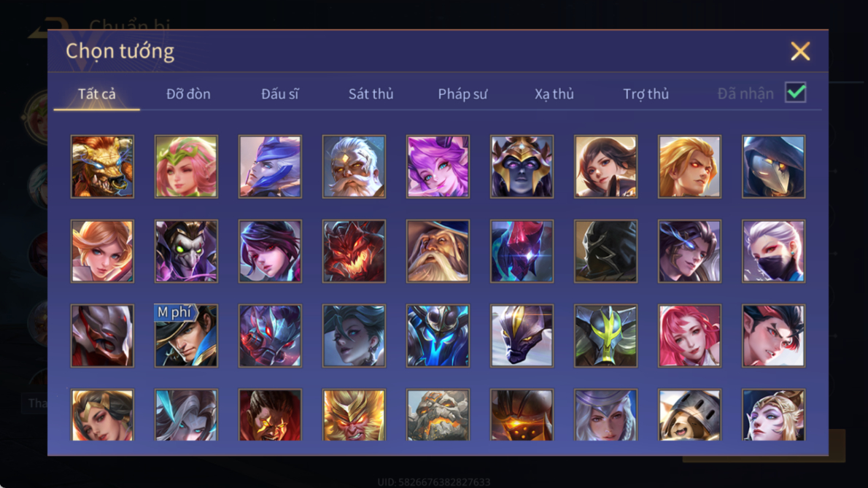Screen dimensions: 868x488
Task: Select the hooded plague-doctor beak mask hero
Action: 773,166
